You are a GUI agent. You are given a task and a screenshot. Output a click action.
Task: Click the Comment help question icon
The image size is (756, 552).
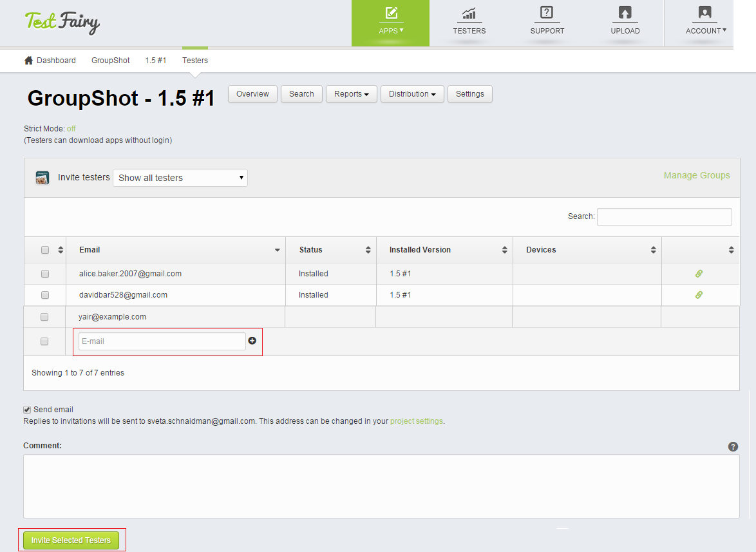pyautogui.click(x=733, y=446)
